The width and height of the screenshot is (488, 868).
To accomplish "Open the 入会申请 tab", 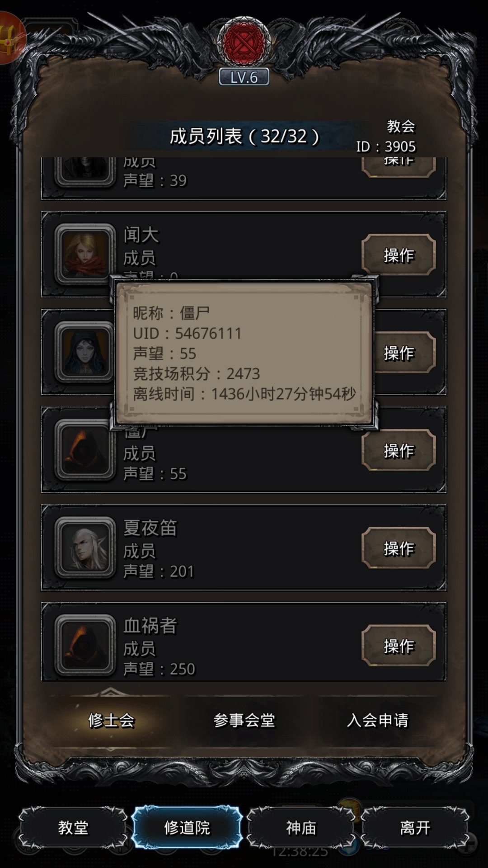I will point(378,720).
